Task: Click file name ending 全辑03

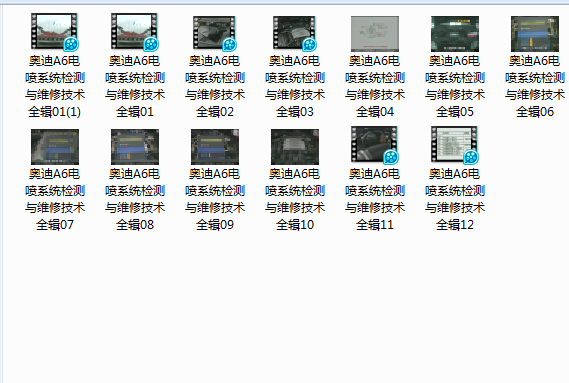Action: click(295, 86)
